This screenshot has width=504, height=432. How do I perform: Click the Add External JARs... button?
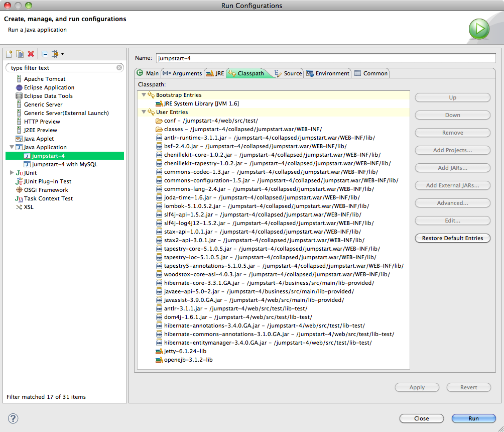click(453, 185)
